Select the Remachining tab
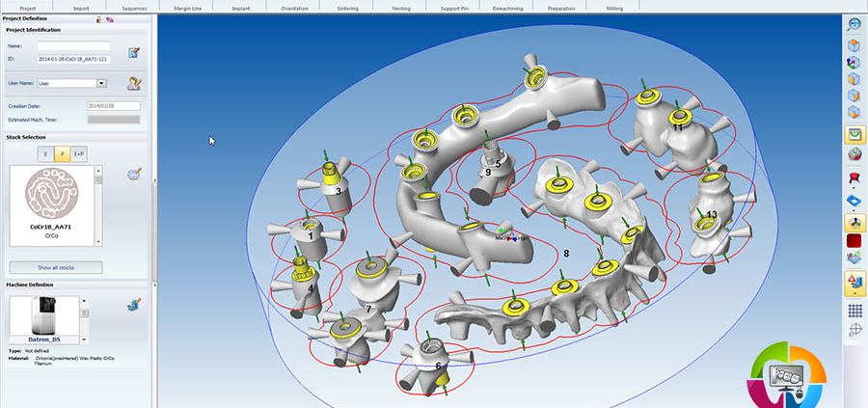Image resolution: width=868 pixels, height=408 pixels. coord(506,7)
